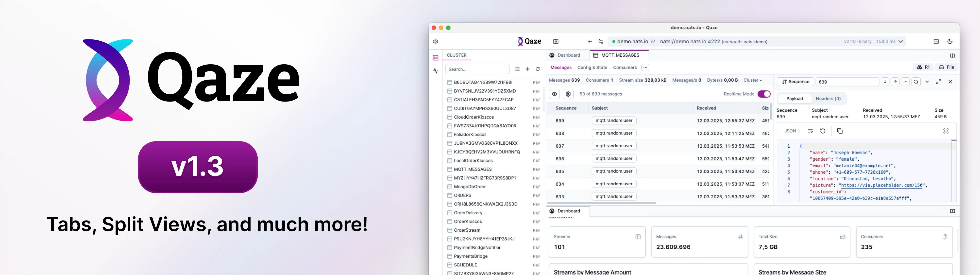980x275 pixels.
Task: Expand message detail to fullscreen
Action: coord(939,82)
